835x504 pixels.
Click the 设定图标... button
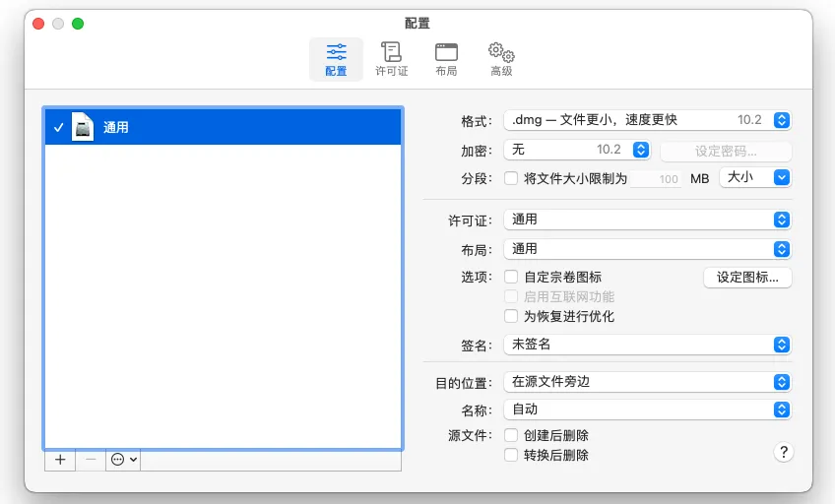point(747,278)
